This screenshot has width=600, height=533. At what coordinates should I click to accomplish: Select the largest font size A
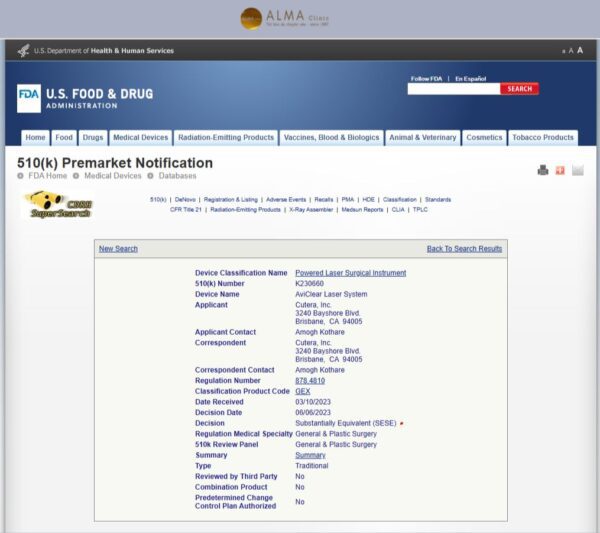click(x=580, y=50)
